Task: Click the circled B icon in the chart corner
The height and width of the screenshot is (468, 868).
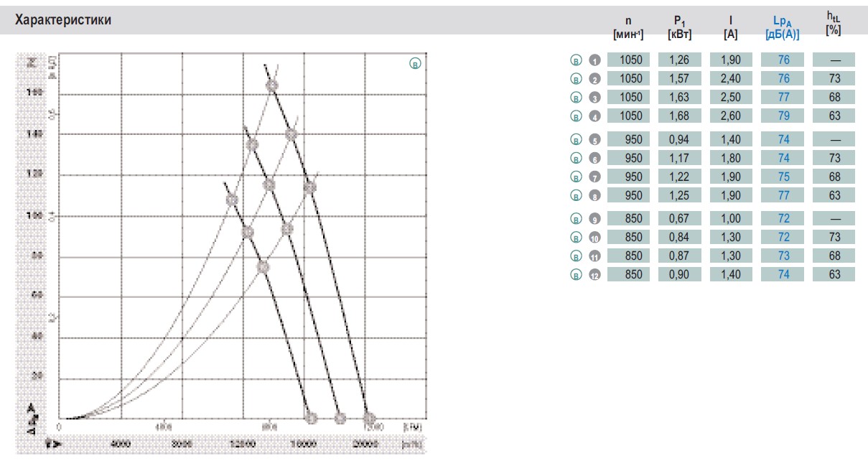Action: [415, 65]
